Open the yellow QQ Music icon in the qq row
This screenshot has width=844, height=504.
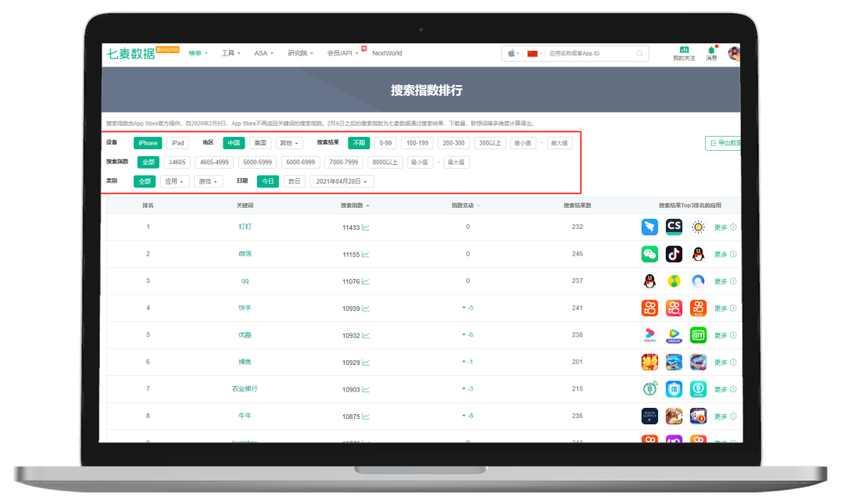coord(674,281)
